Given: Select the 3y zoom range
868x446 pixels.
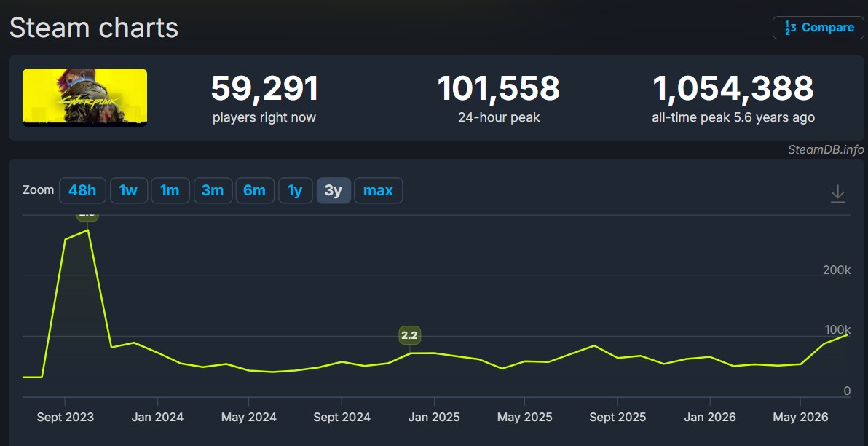Looking at the screenshot, I should tap(334, 191).
